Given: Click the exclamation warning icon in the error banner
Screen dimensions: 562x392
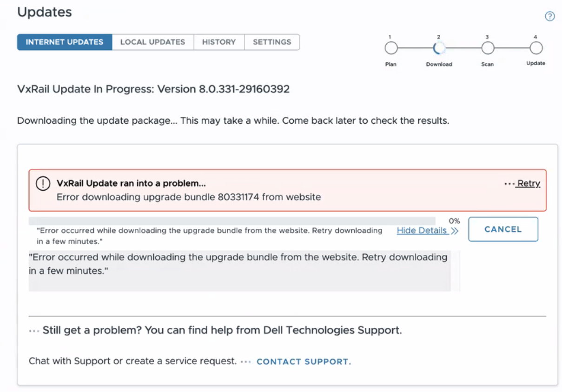Looking at the screenshot, I should (x=43, y=183).
